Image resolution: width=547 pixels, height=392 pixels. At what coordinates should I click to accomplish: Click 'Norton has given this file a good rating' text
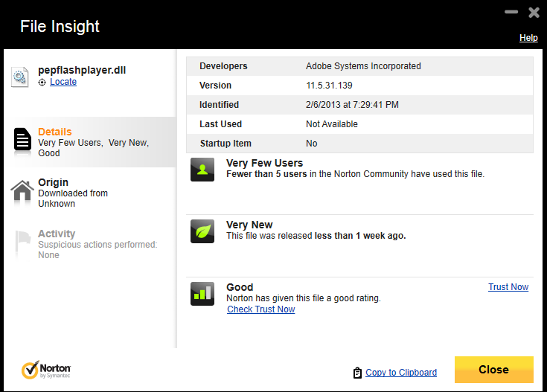pyautogui.click(x=304, y=298)
